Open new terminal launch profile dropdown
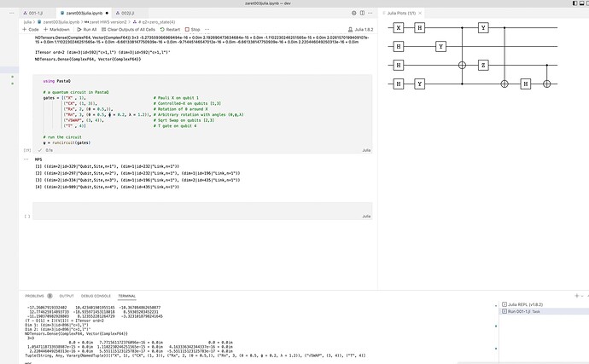The height and width of the screenshot is (364, 589). (582, 296)
